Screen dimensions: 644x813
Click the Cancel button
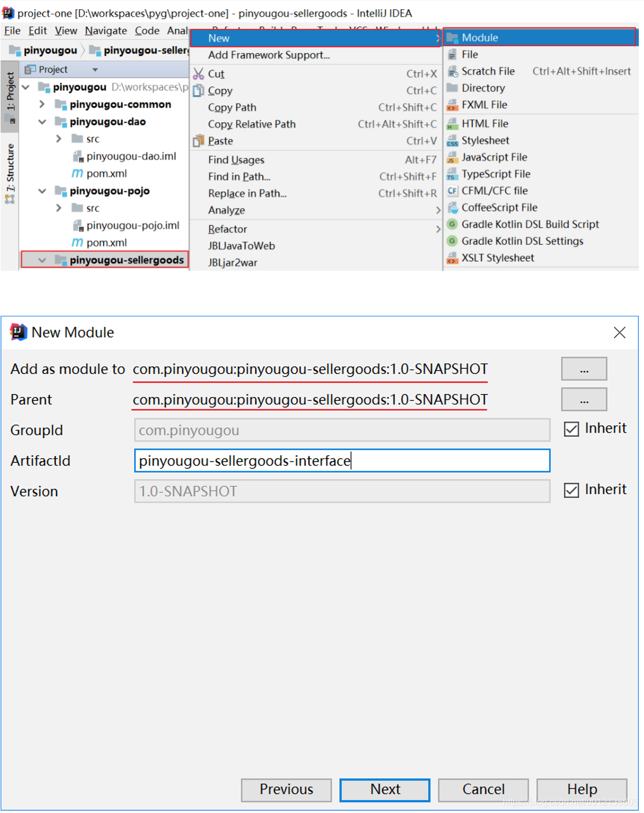[x=483, y=789]
